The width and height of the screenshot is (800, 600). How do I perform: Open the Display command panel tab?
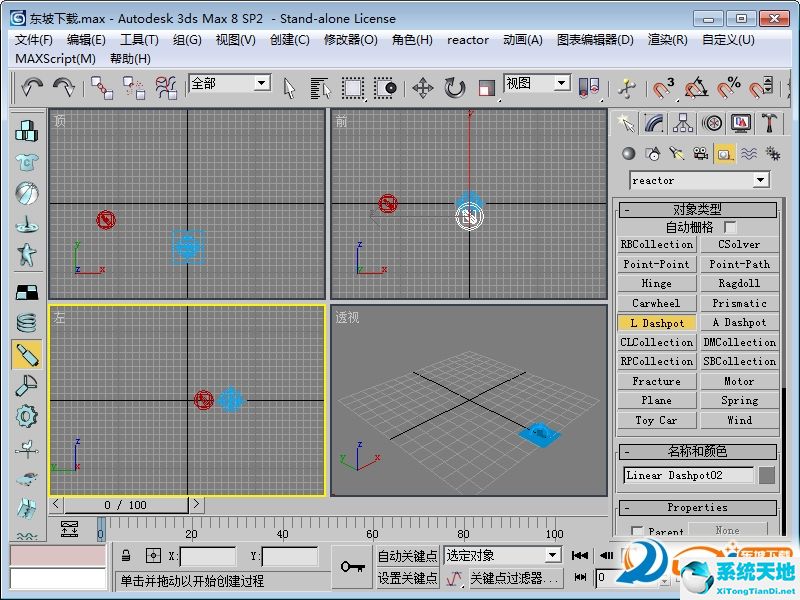pos(740,123)
